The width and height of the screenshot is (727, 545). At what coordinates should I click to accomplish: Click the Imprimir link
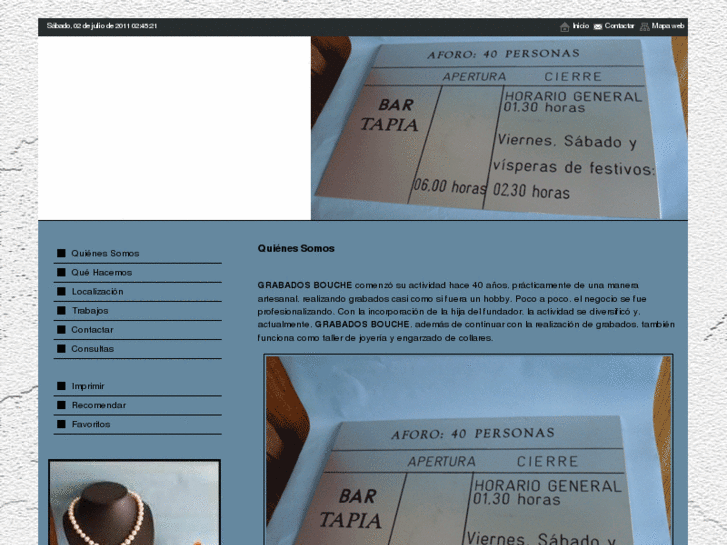(x=88, y=386)
